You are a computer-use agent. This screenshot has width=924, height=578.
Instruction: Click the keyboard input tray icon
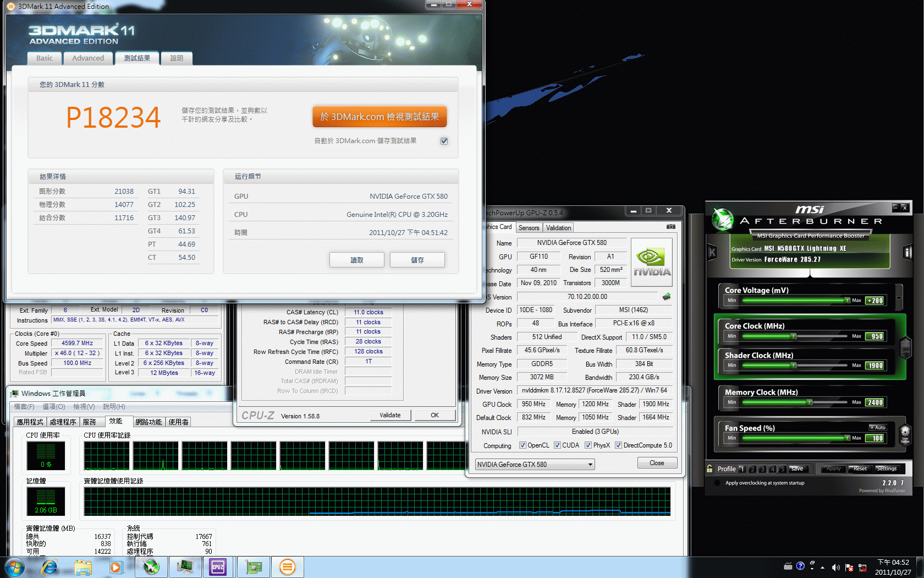(x=788, y=566)
